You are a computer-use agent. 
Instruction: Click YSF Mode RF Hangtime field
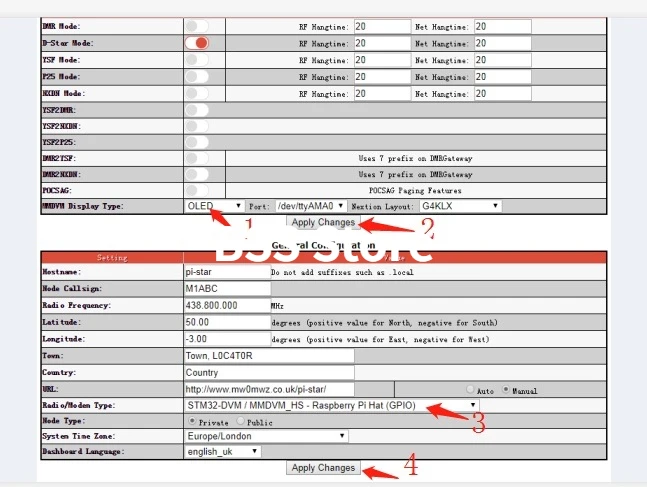383,60
